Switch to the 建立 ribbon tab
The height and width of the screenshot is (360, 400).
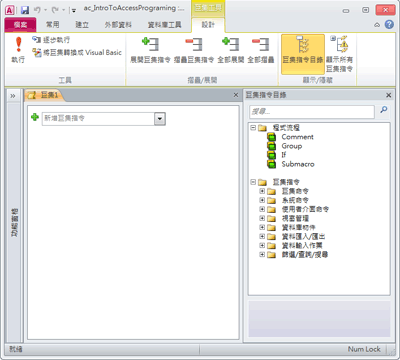pos(82,24)
